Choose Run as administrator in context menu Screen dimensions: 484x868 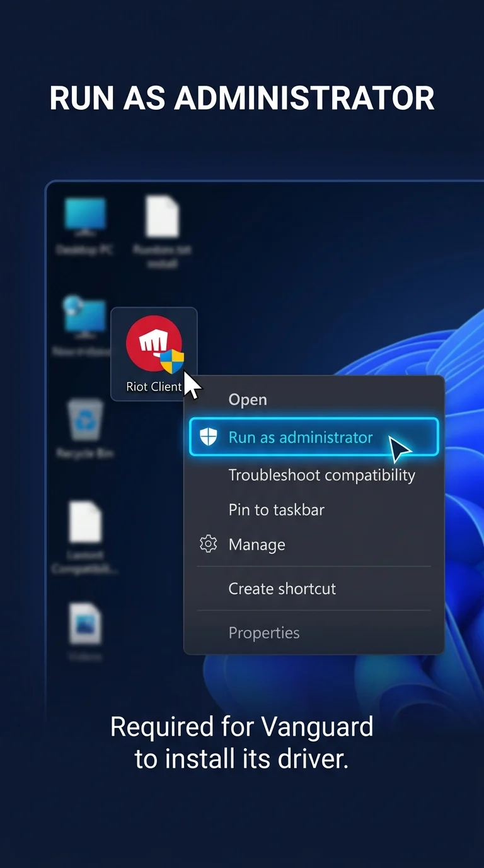coord(314,437)
